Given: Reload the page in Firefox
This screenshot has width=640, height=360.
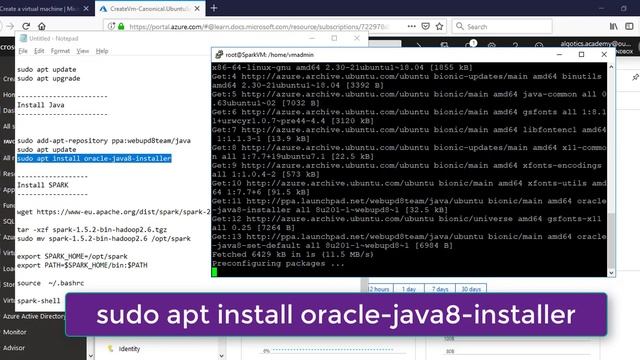Looking at the screenshot, I should pos(26,27).
